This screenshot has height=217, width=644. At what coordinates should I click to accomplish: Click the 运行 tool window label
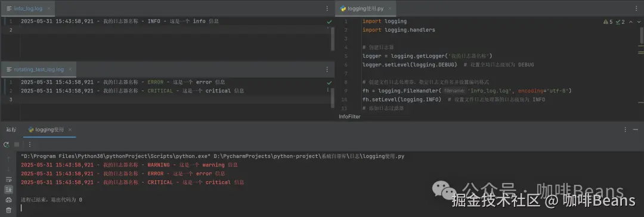pos(11,129)
